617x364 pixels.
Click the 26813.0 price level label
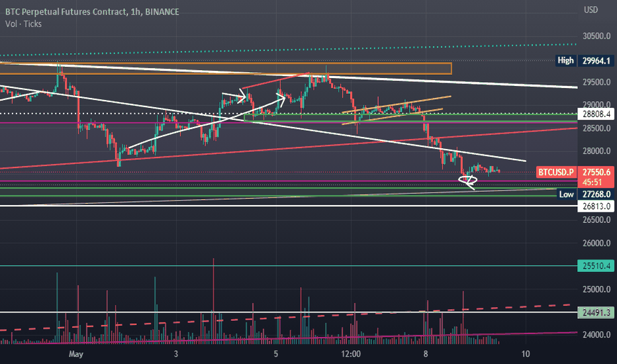click(596, 206)
